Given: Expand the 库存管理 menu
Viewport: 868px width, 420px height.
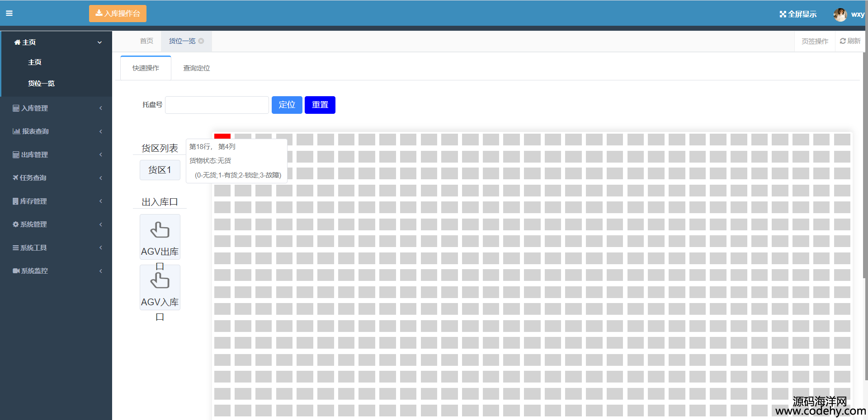Looking at the screenshot, I should click(x=57, y=201).
